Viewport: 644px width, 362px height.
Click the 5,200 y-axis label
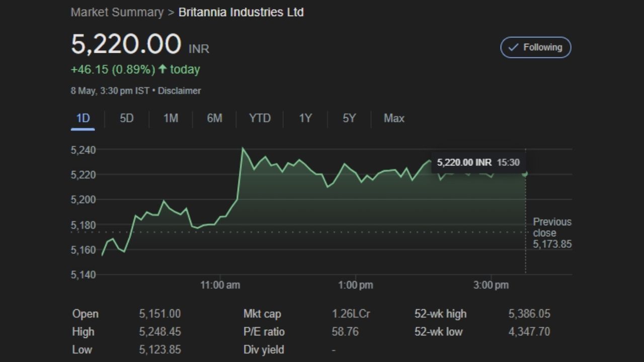click(84, 200)
